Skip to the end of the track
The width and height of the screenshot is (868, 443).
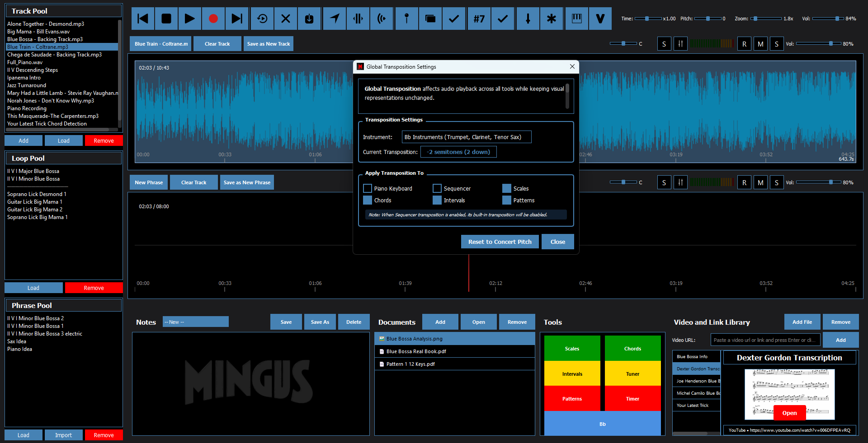(237, 19)
